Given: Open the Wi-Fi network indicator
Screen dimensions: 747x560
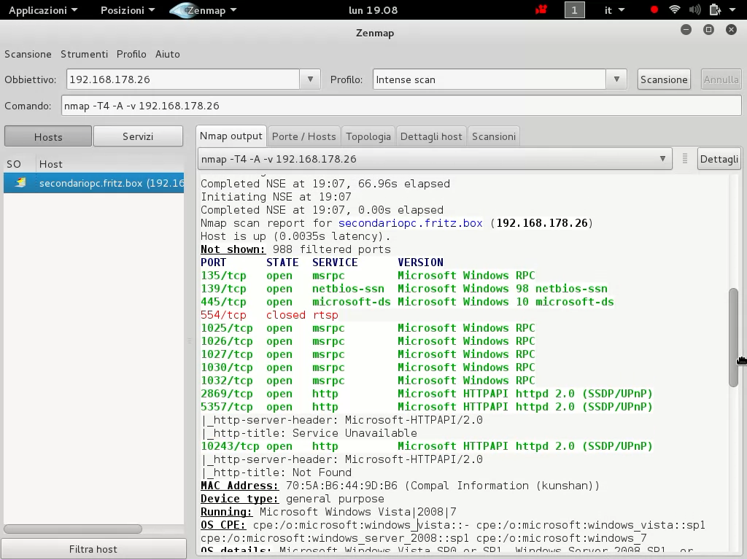Looking at the screenshot, I should point(674,10).
